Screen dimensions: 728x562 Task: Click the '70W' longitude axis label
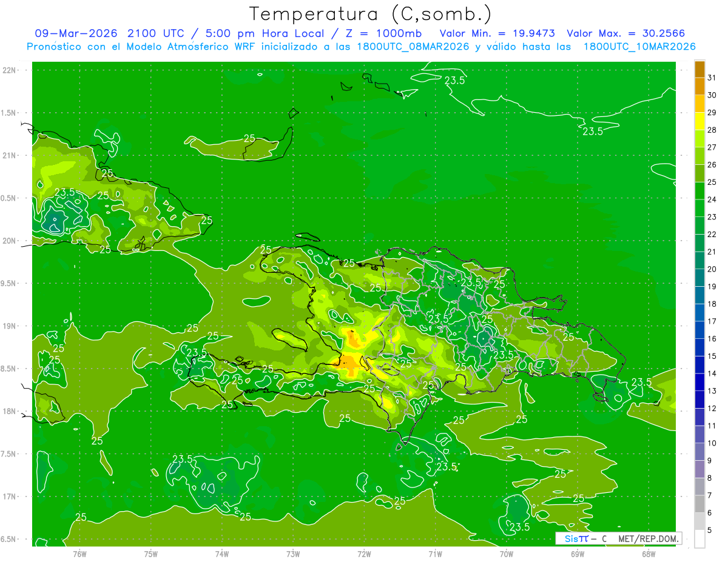[x=506, y=554]
